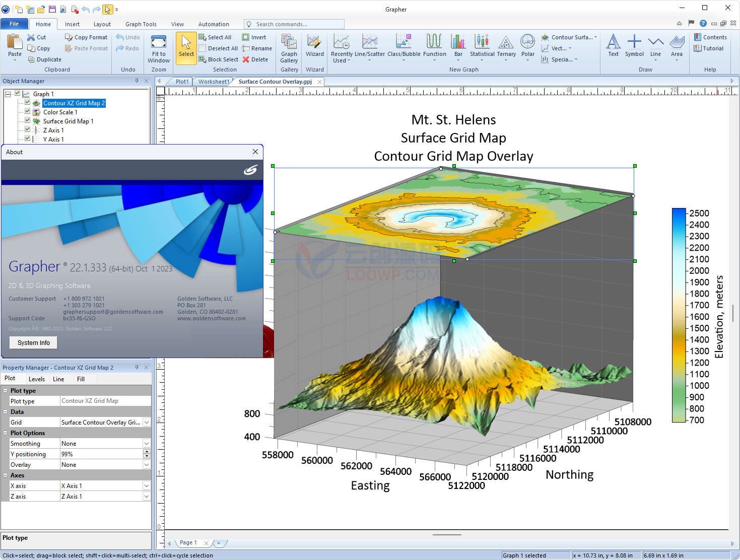Open Recently Used graphs icon
This screenshot has width=740, height=560.
pyautogui.click(x=342, y=42)
